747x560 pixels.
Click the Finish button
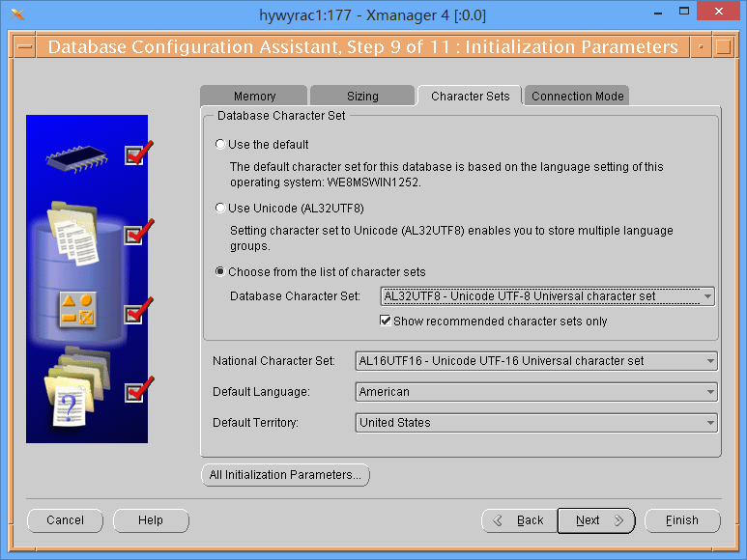click(682, 520)
